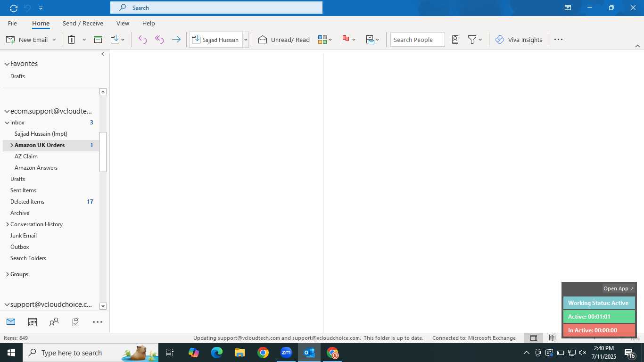Click the Delete trash can icon
Viewport: 644px width, 362px height.
tap(71, 40)
